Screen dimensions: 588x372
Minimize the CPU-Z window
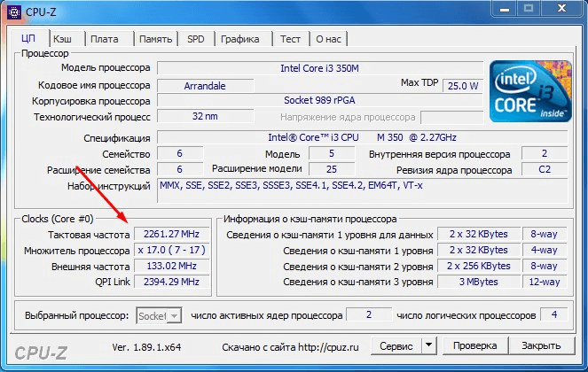[505, 8]
